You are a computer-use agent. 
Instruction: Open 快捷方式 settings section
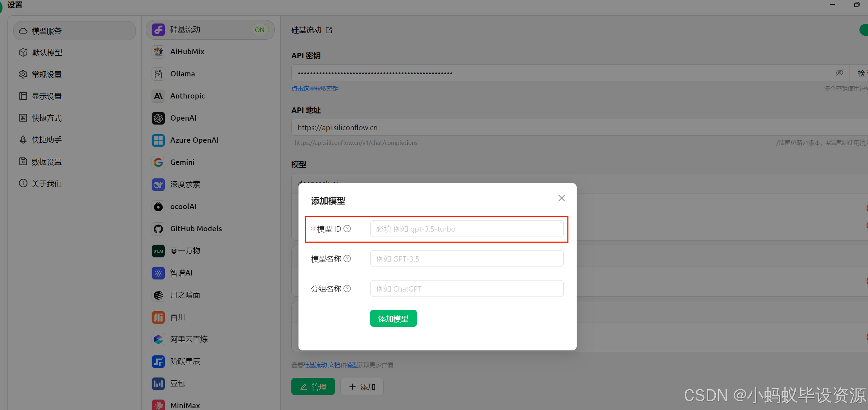(47, 118)
